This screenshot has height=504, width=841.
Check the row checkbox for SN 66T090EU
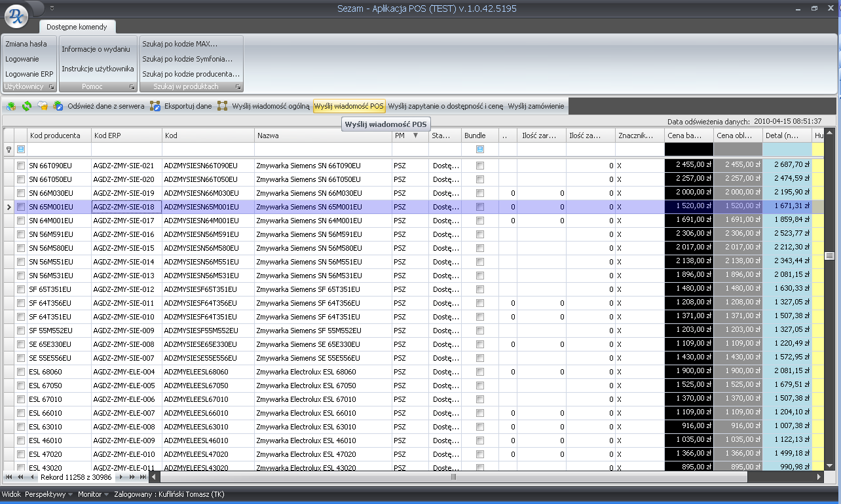coord(21,166)
